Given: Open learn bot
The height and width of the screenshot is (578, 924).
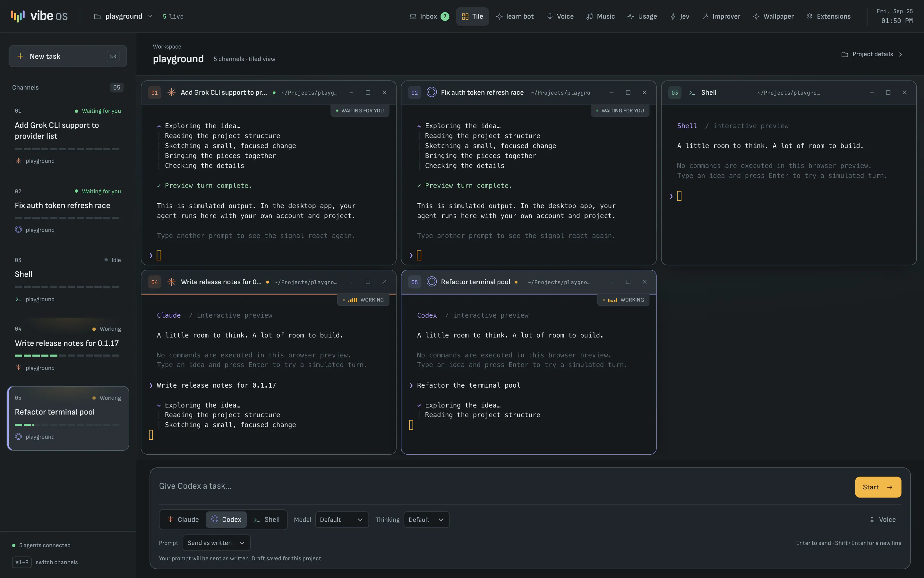Looking at the screenshot, I should pos(515,16).
